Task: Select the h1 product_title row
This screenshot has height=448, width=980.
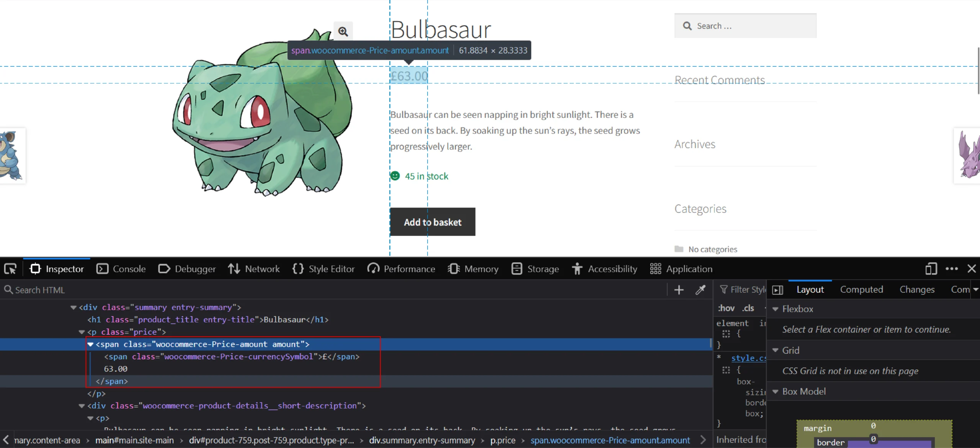Action: pyautogui.click(x=356, y=320)
